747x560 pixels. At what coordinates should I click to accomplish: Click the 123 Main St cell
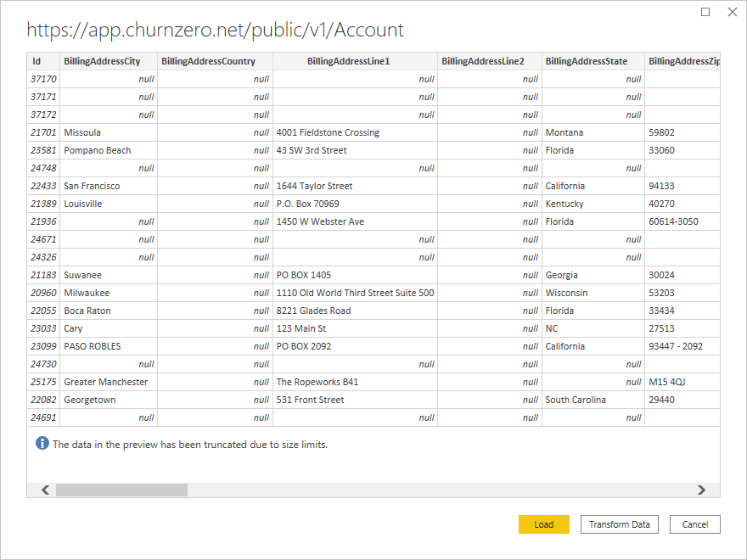tap(355, 328)
